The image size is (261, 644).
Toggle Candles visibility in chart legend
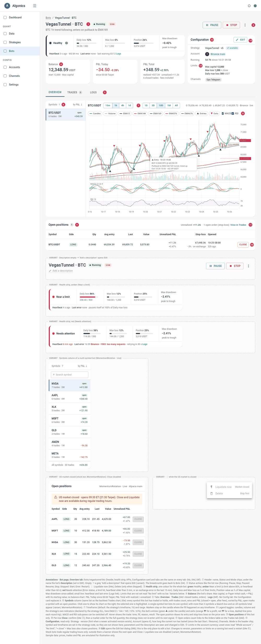coord(95,113)
